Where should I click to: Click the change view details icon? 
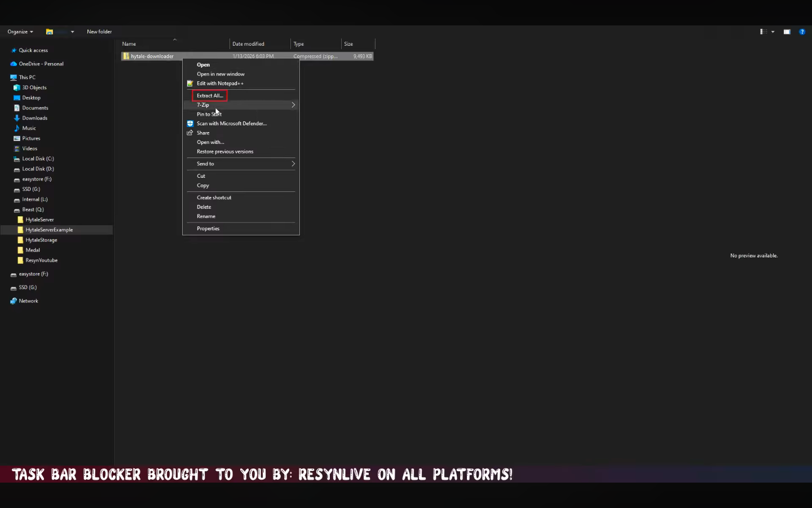tap(763, 32)
